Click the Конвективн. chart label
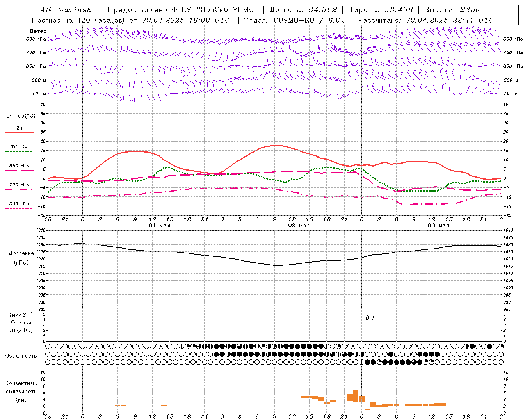This screenshot has width=525, height=420. pyautogui.click(x=21, y=383)
